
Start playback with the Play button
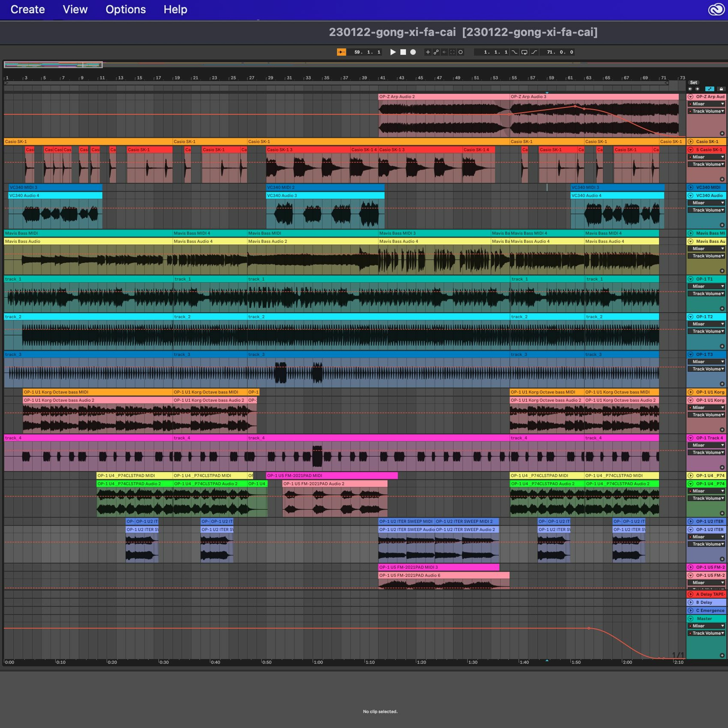pyautogui.click(x=393, y=52)
